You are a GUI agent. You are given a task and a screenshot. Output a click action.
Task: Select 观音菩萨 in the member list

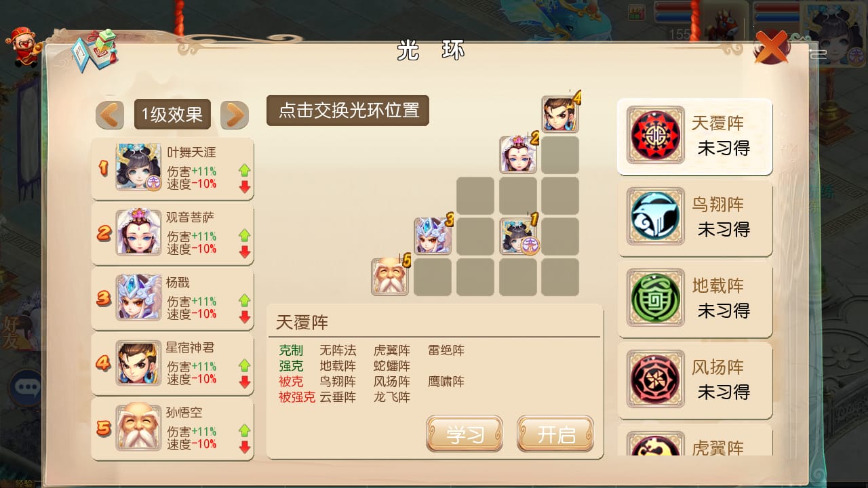pos(172,234)
